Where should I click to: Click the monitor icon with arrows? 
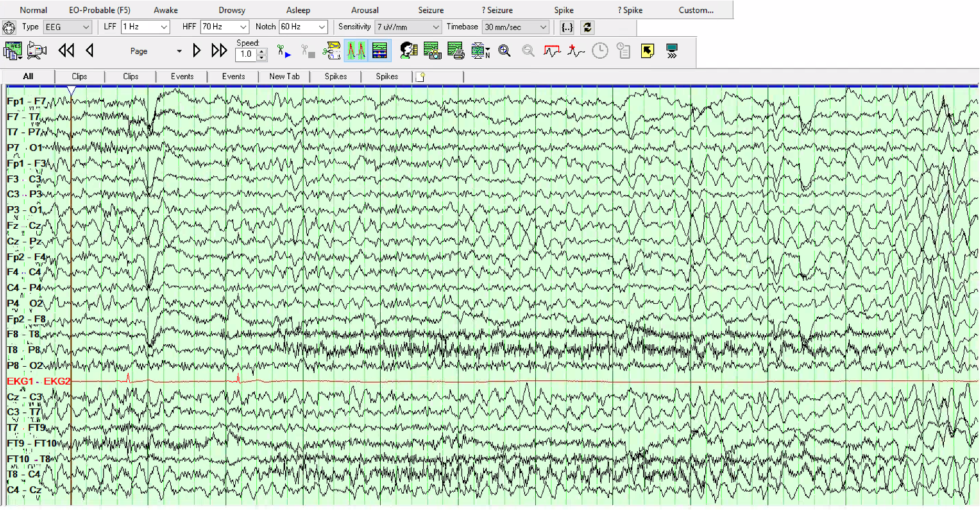tap(672, 51)
